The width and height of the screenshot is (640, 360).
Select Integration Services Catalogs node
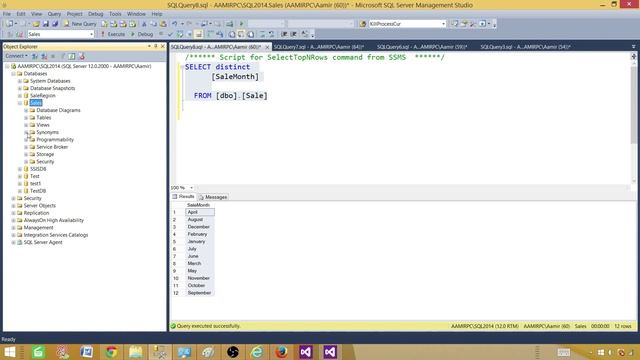[x=56, y=236]
